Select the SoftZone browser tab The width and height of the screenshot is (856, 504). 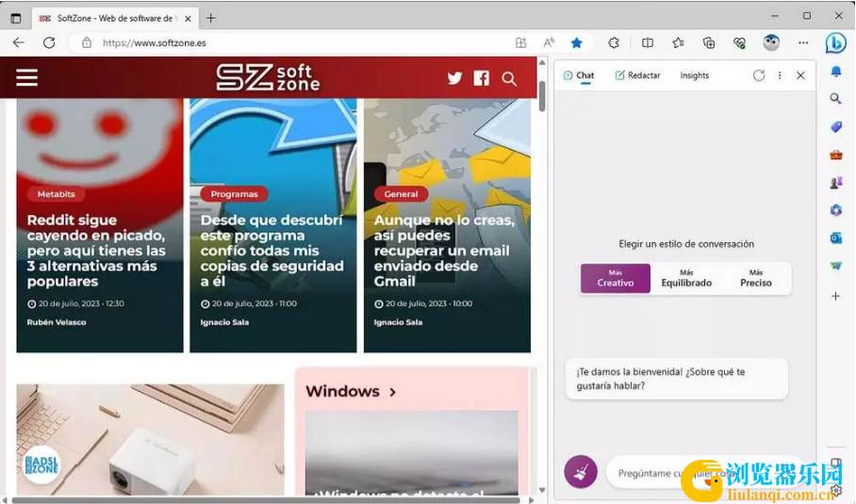pyautogui.click(x=114, y=18)
